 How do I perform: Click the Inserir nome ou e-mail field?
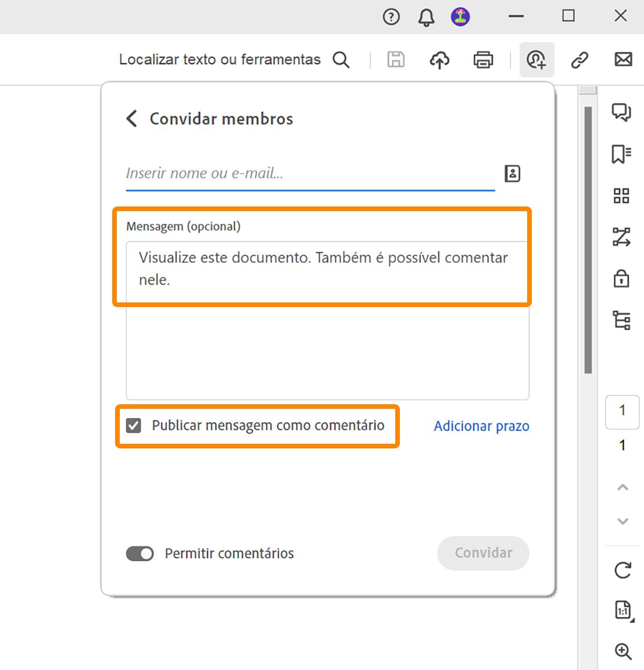tap(309, 173)
